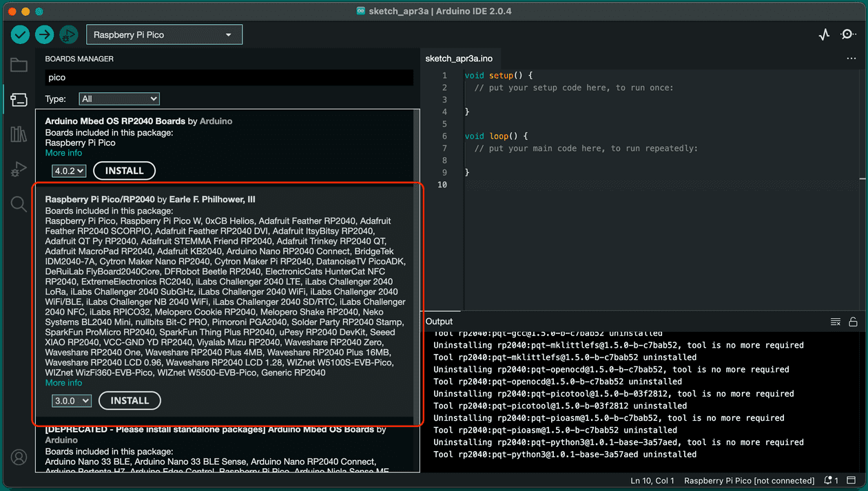Toggle autoscroll lock in the Output panel
This screenshot has height=491, width=868.
pos(853,321)
